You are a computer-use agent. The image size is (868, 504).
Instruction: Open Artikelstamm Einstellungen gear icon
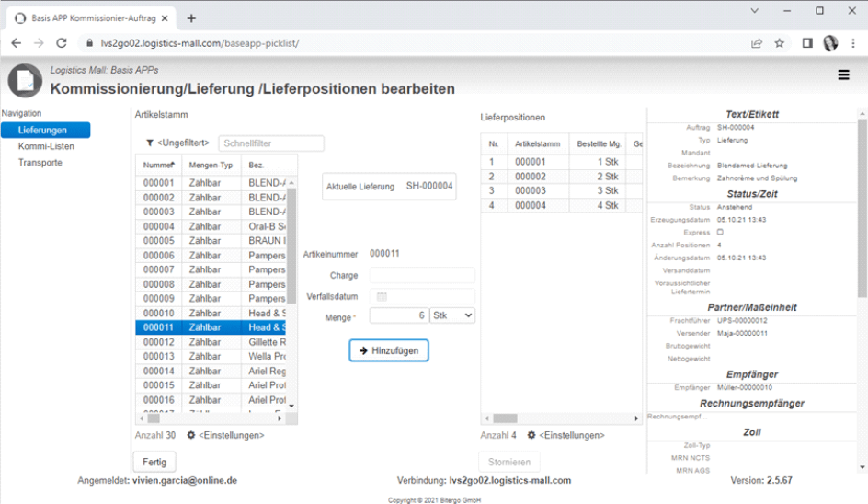click(191, 435)
